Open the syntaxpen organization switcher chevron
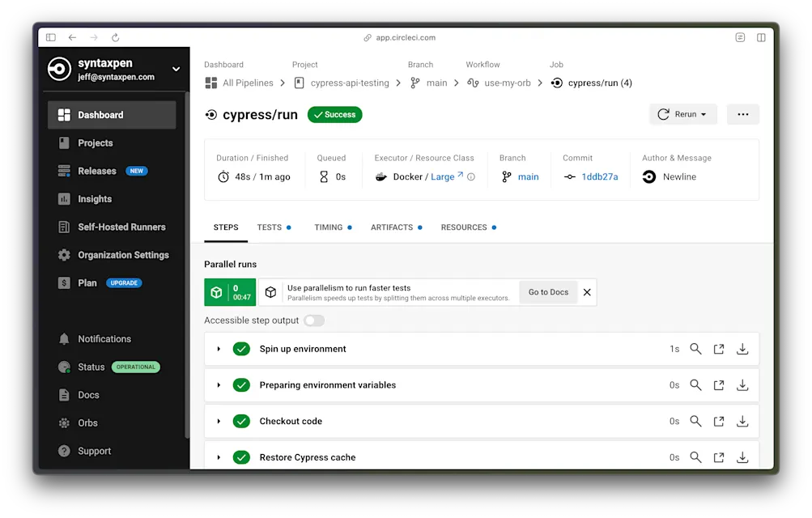Image resolution: width=812 pixels, height=518 pixels. [x=176, y=69]
